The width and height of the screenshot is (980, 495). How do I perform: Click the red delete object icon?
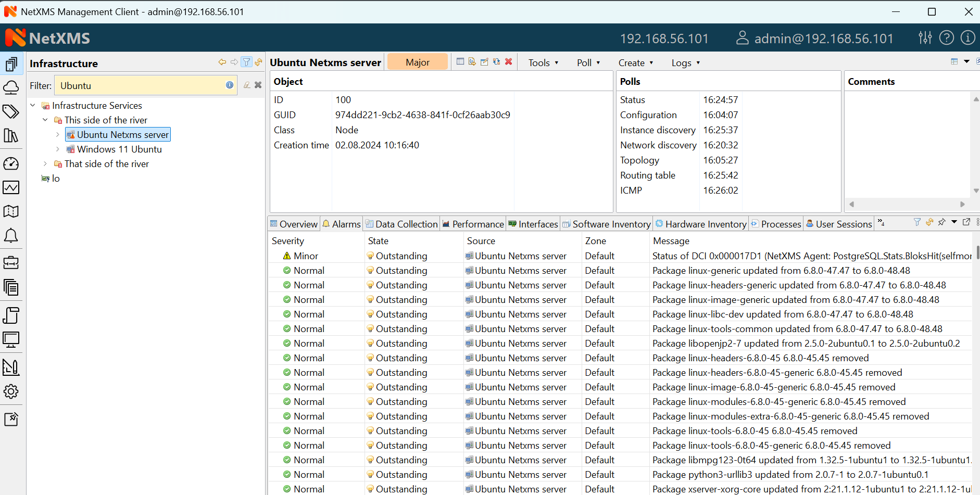509,62
